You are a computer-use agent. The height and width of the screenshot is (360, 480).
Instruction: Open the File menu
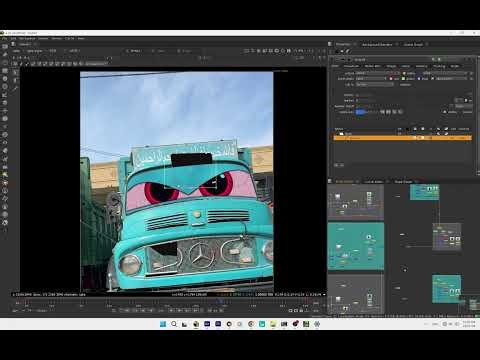(4, 39)
